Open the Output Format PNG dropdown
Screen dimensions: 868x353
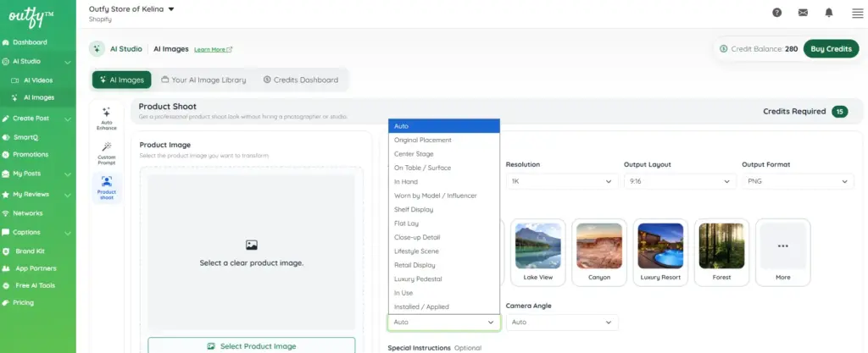798,181
